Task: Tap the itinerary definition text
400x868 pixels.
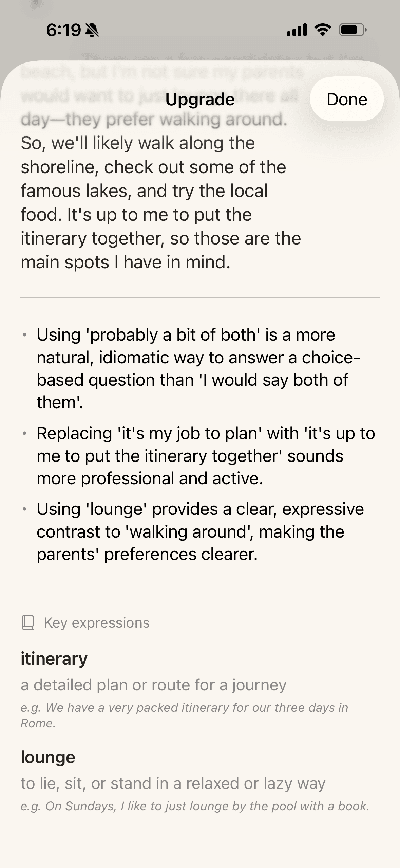Action: point(153,685)
